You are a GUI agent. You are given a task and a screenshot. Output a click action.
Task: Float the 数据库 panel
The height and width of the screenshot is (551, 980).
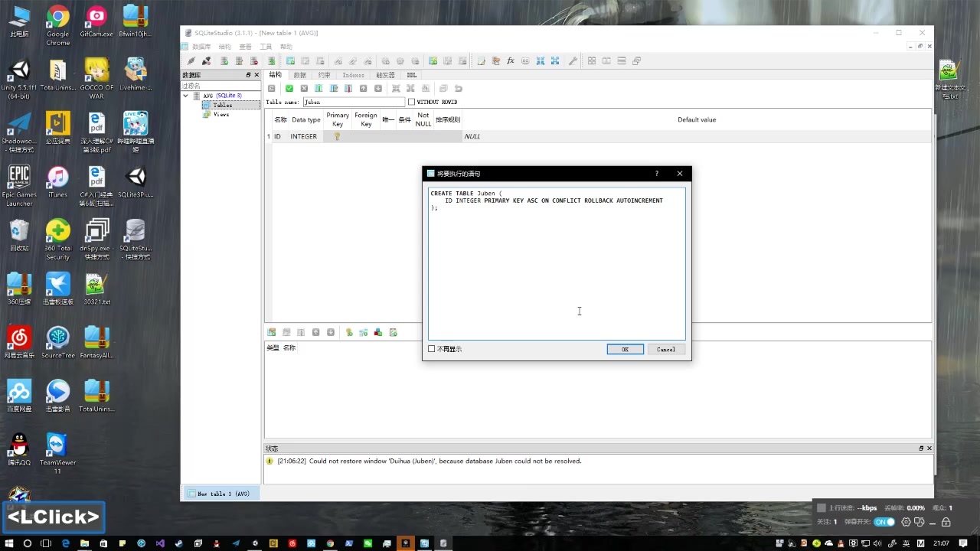pos(248,75)
